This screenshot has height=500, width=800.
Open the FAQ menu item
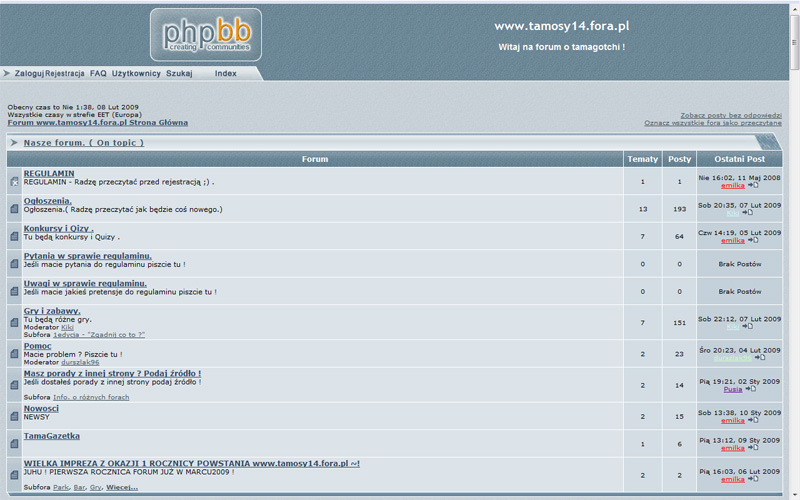pyautogui.click(x=98, y=74)
